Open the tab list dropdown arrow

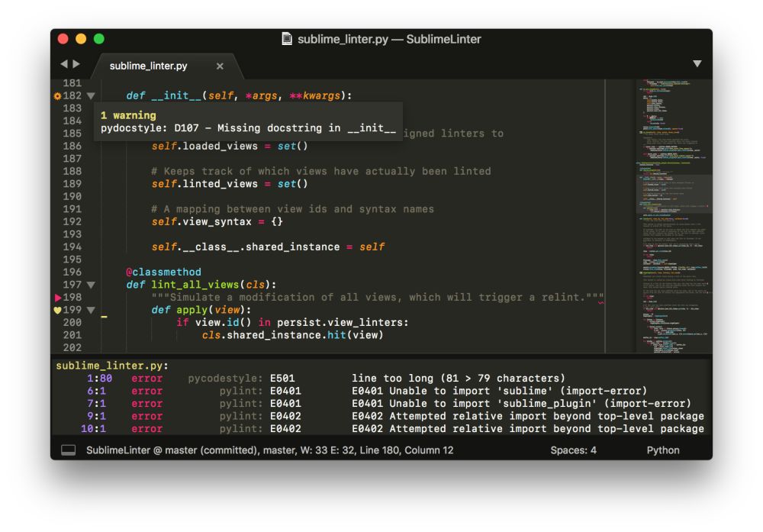[x=697, y=64]
